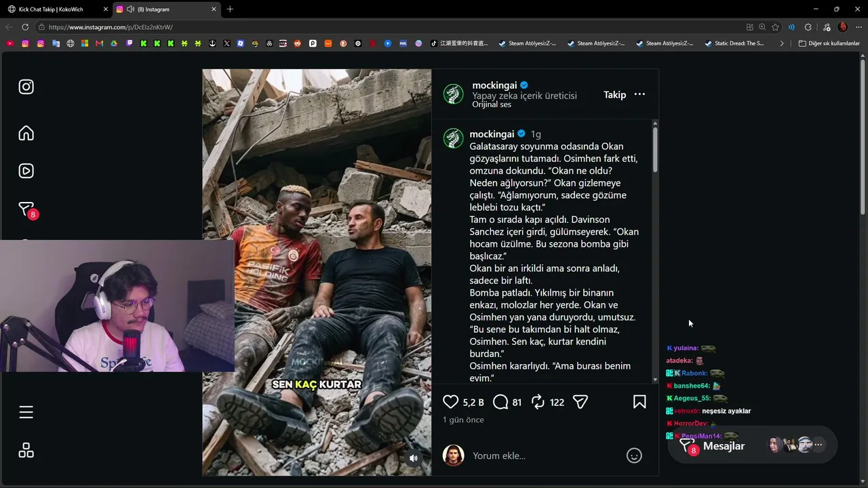Open Diğer sık kullanılanlar folder

click(829, 43)
